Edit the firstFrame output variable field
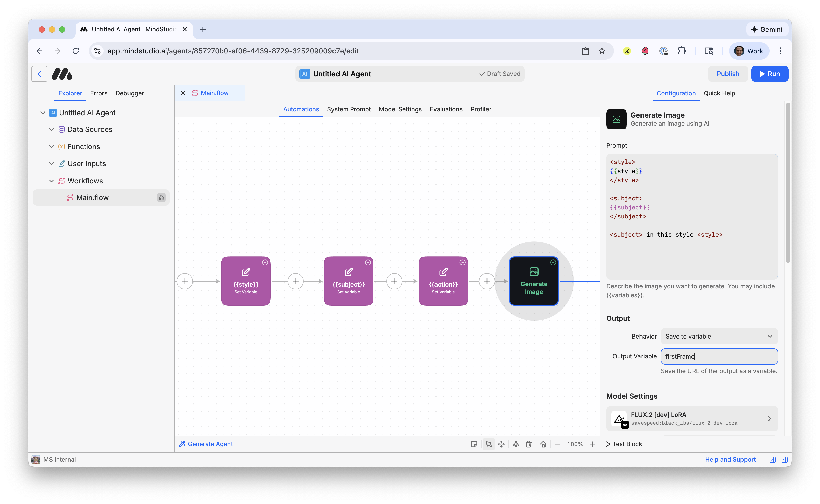 pyautogui.click(x=719, y=356)
